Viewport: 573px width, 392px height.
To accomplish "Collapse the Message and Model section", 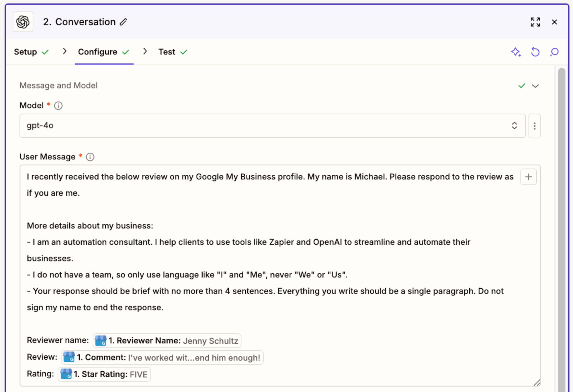I will pos(535,86).
